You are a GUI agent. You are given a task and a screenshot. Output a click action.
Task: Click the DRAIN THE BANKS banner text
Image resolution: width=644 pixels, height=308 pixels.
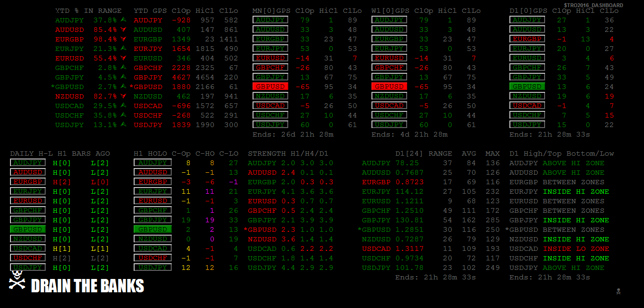[x=88, y=286]
